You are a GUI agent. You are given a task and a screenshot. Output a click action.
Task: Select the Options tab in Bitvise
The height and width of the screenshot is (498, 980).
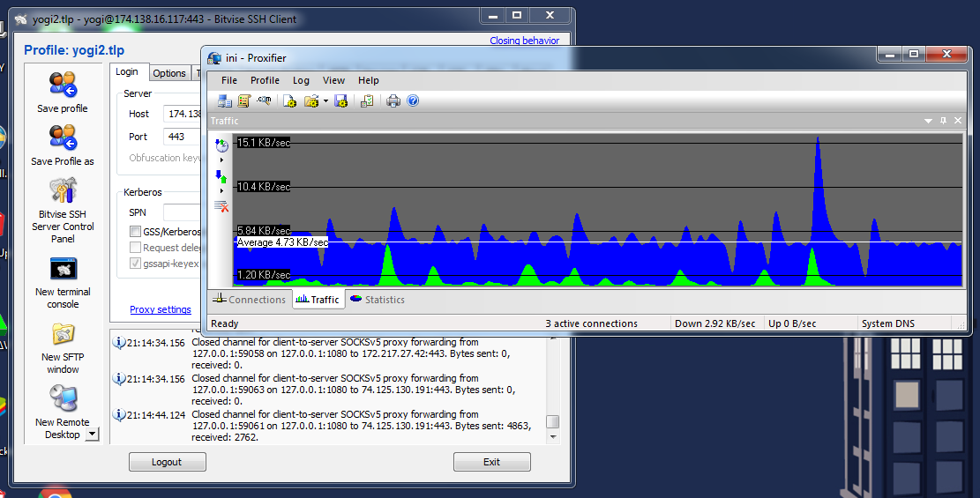[169, 73]
